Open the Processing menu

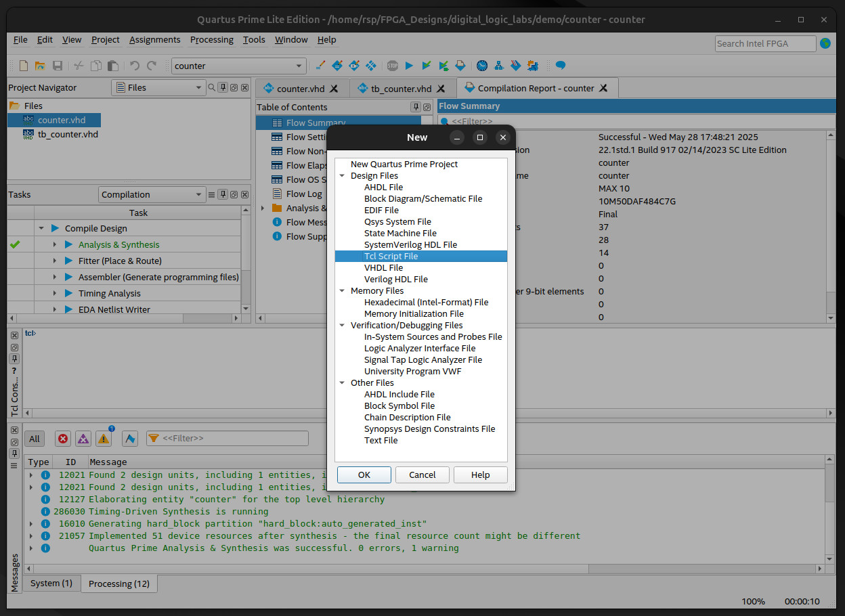tap(211, 40)
